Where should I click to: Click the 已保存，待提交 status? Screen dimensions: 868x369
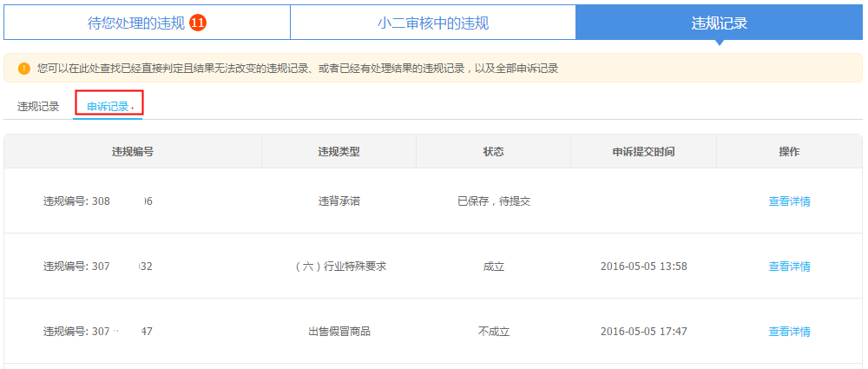(x=494, y=201)
